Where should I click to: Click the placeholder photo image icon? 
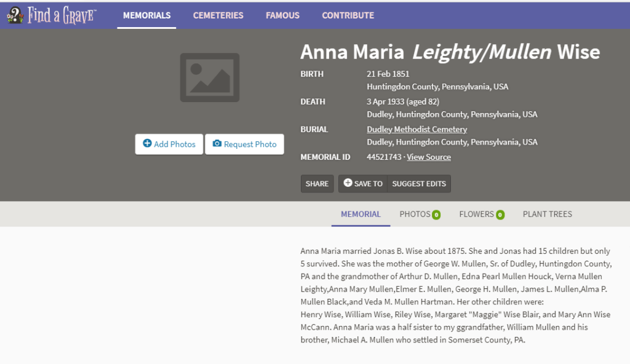point(209,77)
